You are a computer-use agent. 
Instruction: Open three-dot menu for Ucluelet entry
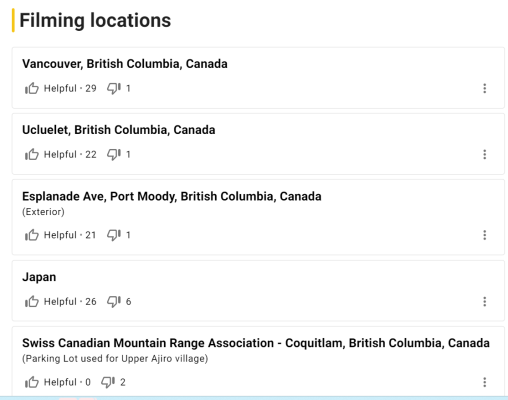485,154
